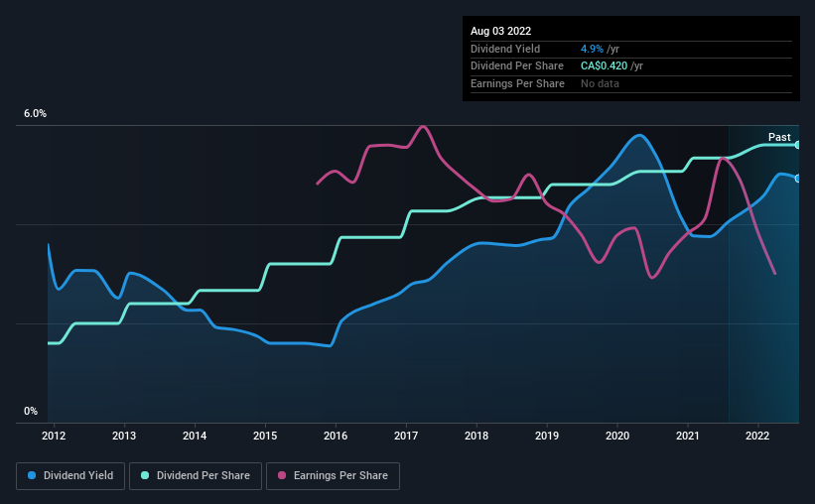Image resolution: width=815 pixels, height=504 pixels.
Task: Select the Dividend Per Share endpoint marker
Action: (798, 145)
